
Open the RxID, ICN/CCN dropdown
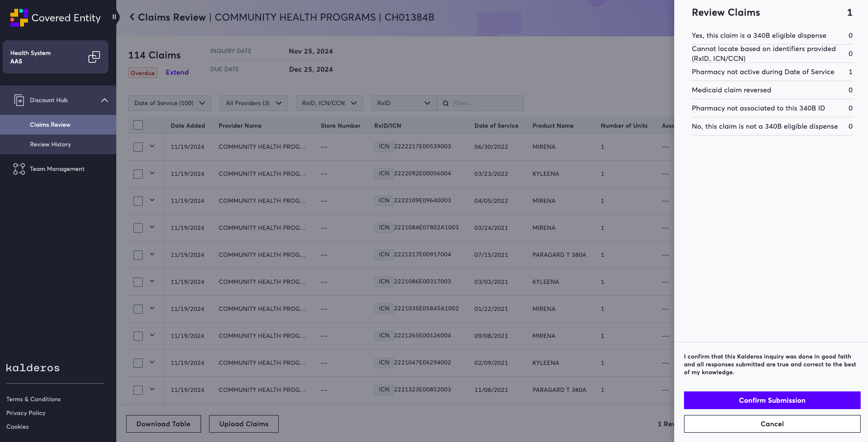329,103
